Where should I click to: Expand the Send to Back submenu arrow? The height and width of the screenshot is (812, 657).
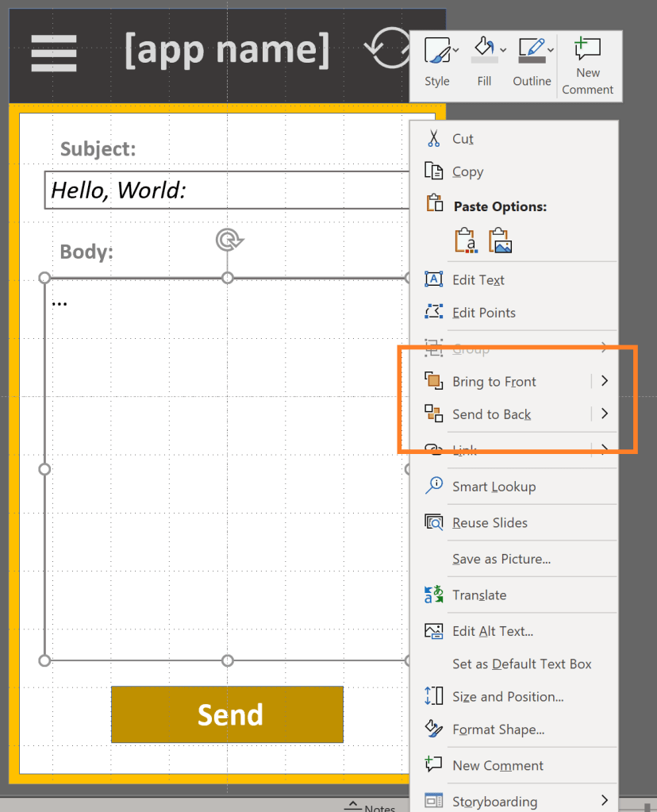605,414
